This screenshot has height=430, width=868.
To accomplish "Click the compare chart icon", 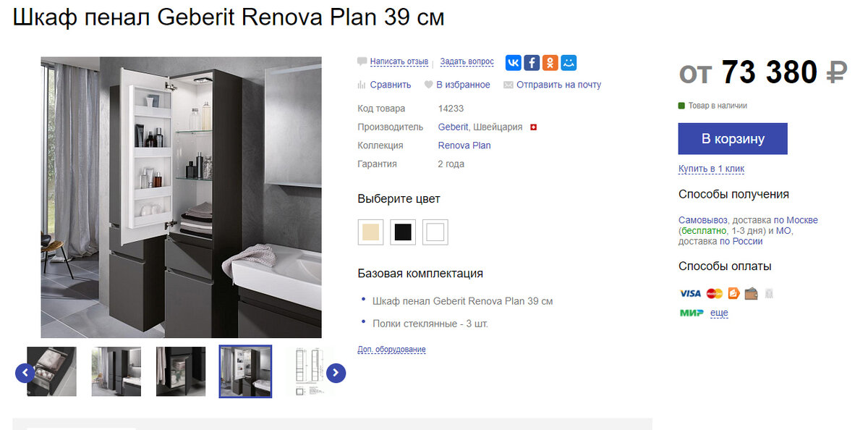I will 362,85.
